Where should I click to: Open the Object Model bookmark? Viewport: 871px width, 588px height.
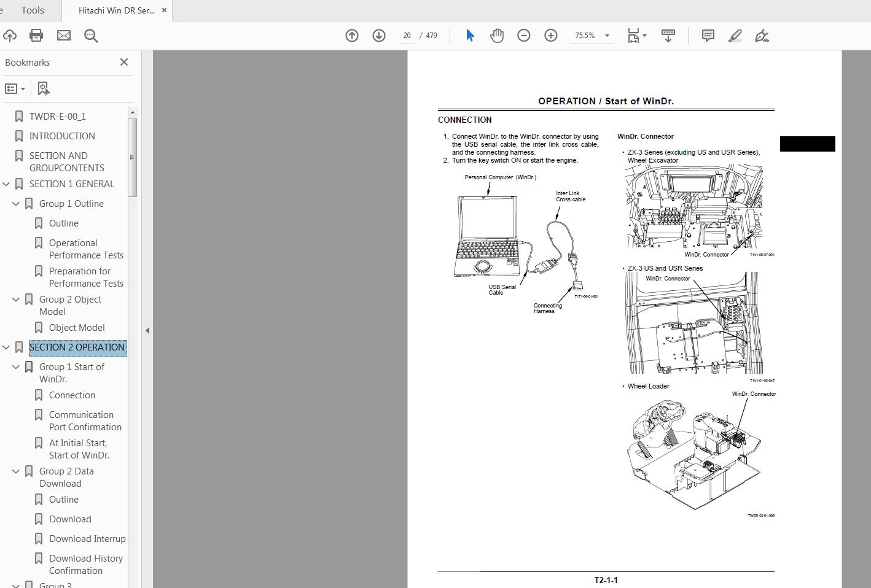(77, 327)
